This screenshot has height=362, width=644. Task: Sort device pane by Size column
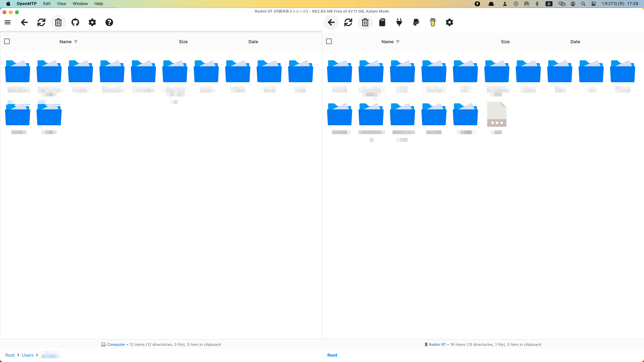click(505, 42)
